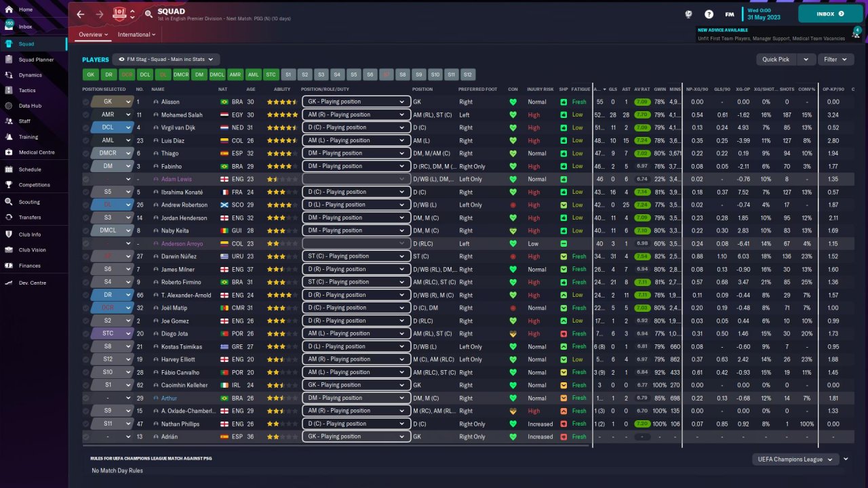The height and width of the screenshot is (488, 868).
Task: Click the Transfers arrows icon
Action: (x=9, y=218)
